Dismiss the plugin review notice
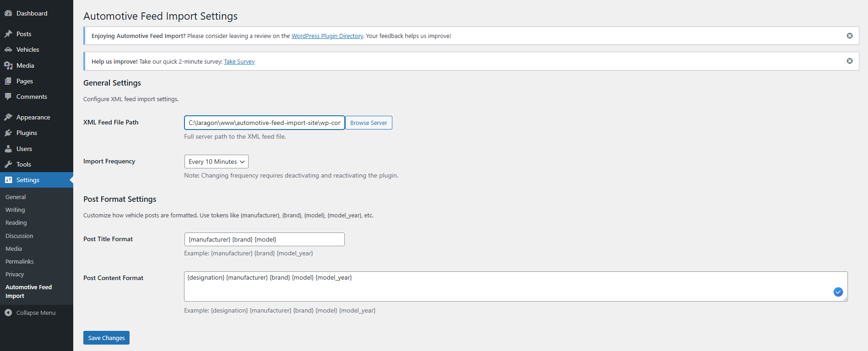Screen dimensions: 868x351 850,36
